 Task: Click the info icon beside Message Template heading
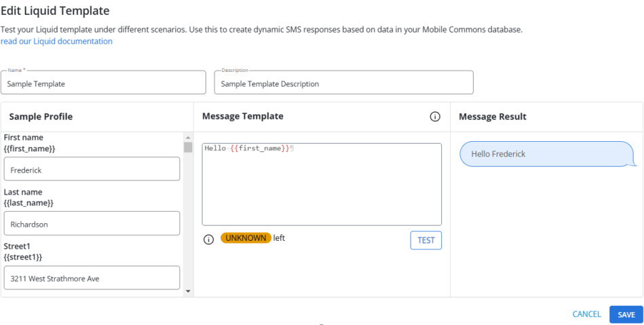pyautogui.click(x=435, y=117)
